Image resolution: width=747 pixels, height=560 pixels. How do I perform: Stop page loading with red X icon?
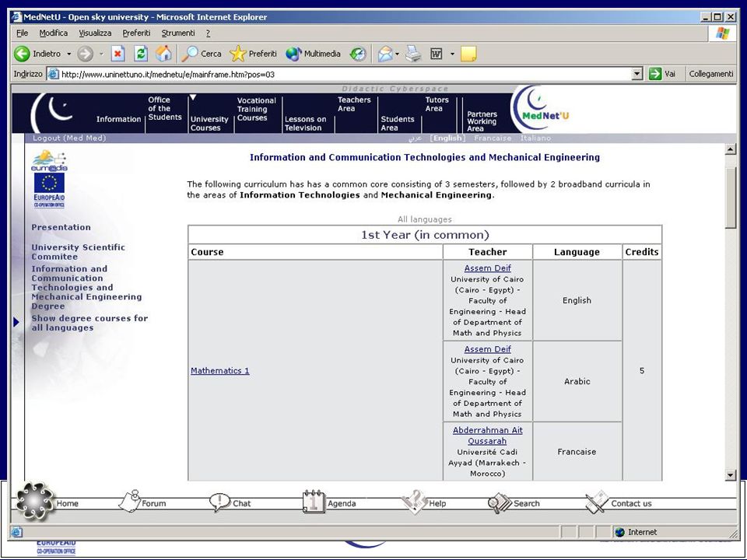tap(117, 54)
